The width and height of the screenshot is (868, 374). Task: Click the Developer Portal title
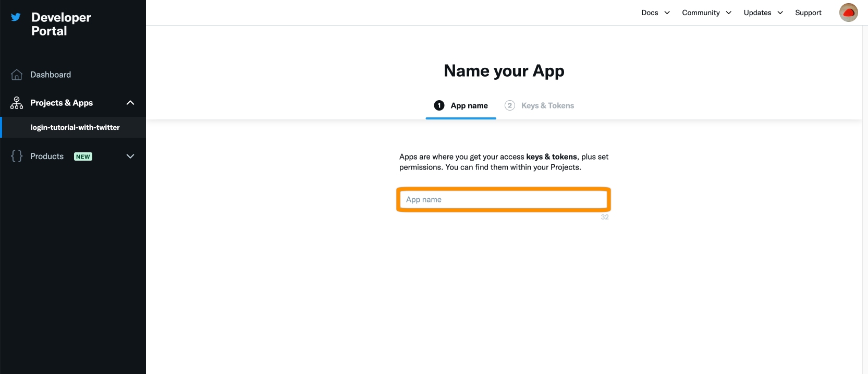point(61,24)
